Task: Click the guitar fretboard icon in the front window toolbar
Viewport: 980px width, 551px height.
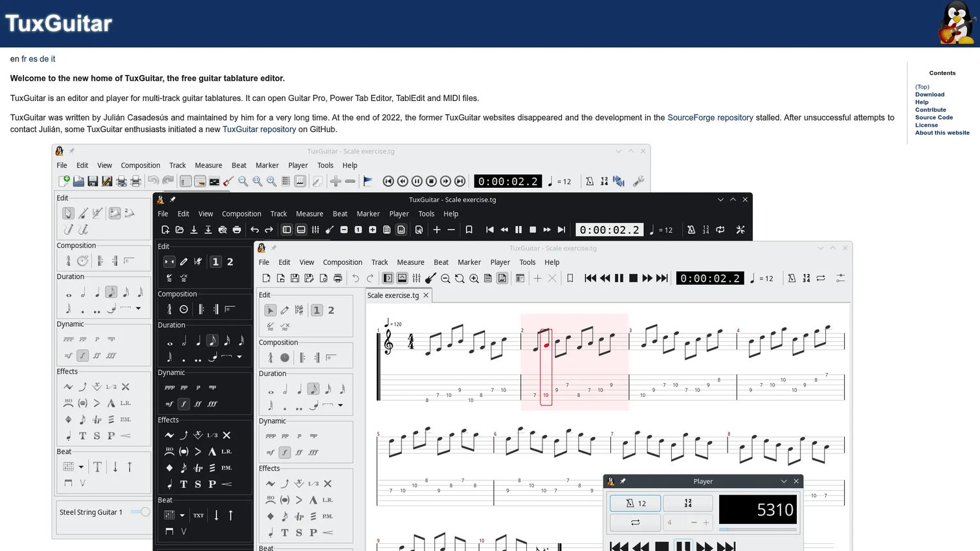Action: [x=430, y=278]
